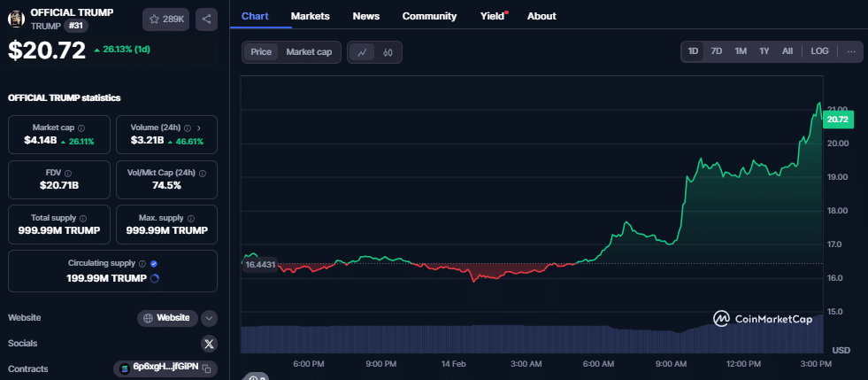Click the 14 Feb date axis label

pos(453,364)
